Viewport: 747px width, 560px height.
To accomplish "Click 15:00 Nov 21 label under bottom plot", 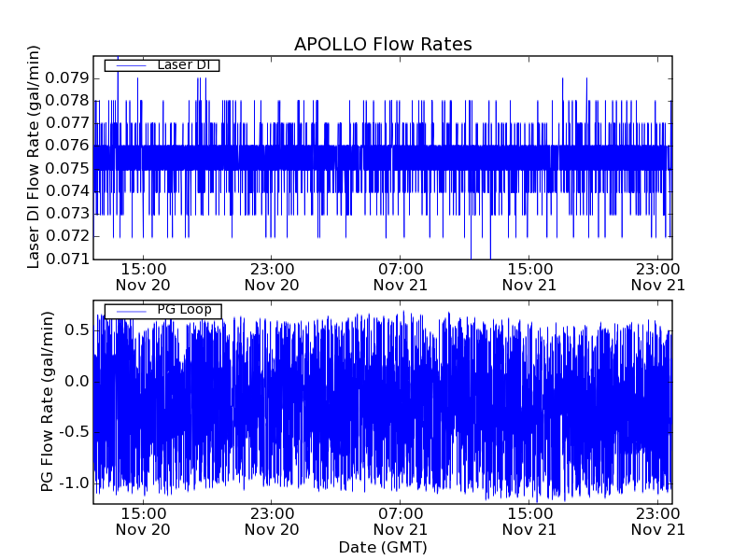I will 529,522.
